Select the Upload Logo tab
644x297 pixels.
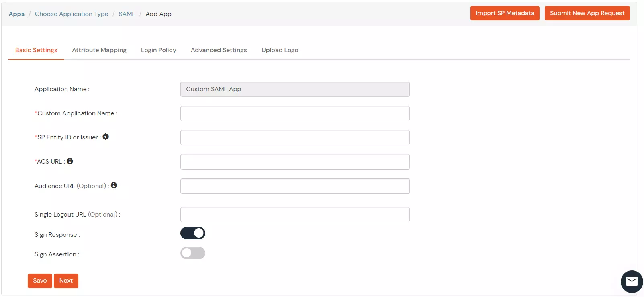pyautogui.click(x=280, y=50)
